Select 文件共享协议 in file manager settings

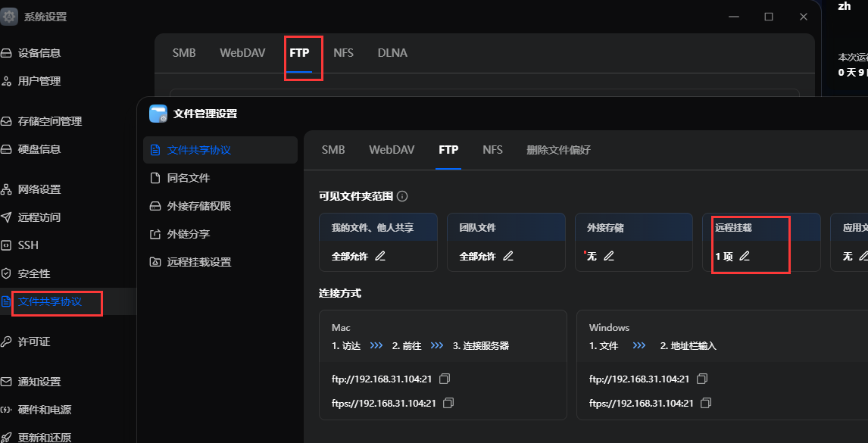pyautogui.click(x=220, y=150)
